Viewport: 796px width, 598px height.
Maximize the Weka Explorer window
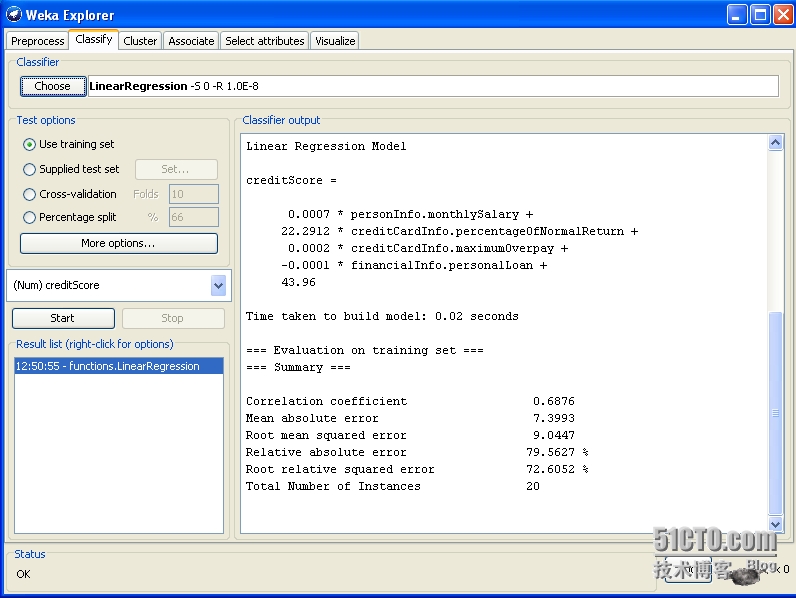click(760, 14)
